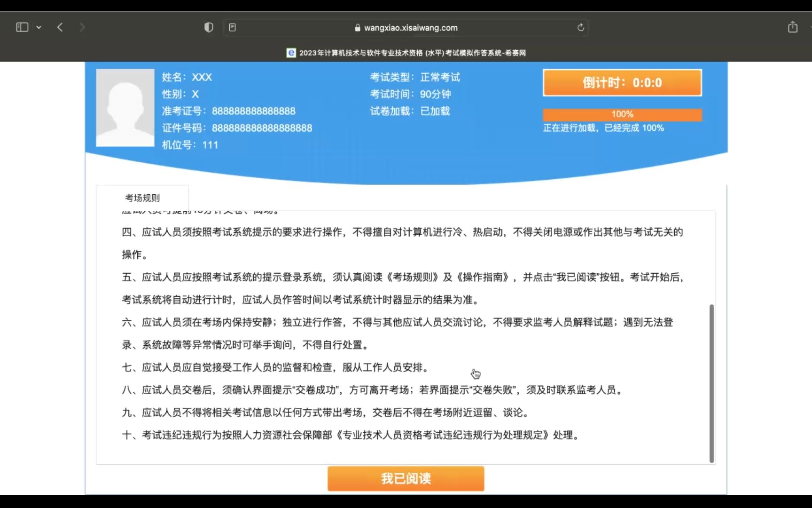Toggle the Safari sidebar icon
812x508 pixels.
pos(22,27)
